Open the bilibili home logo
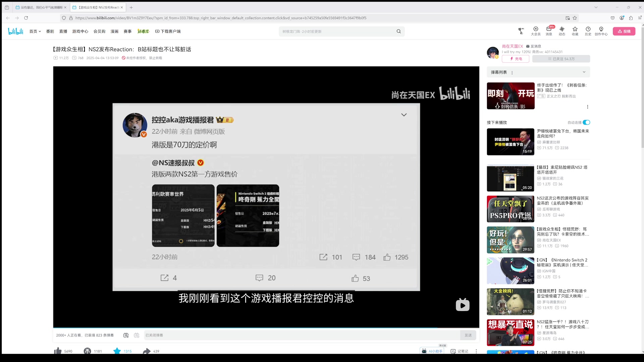The image size is (644, 362). click(x=15, y=31)
